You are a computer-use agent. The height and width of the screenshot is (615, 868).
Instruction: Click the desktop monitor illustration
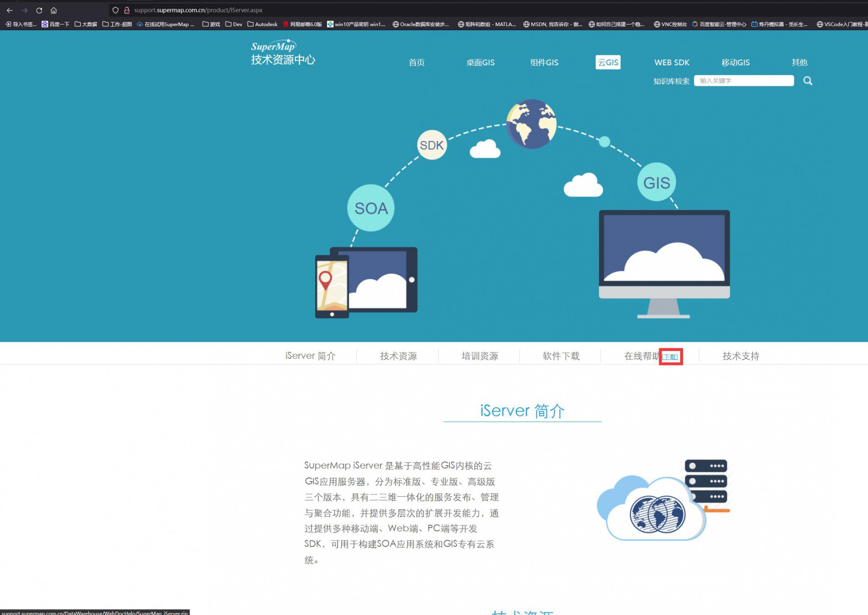tap(664, 264)
